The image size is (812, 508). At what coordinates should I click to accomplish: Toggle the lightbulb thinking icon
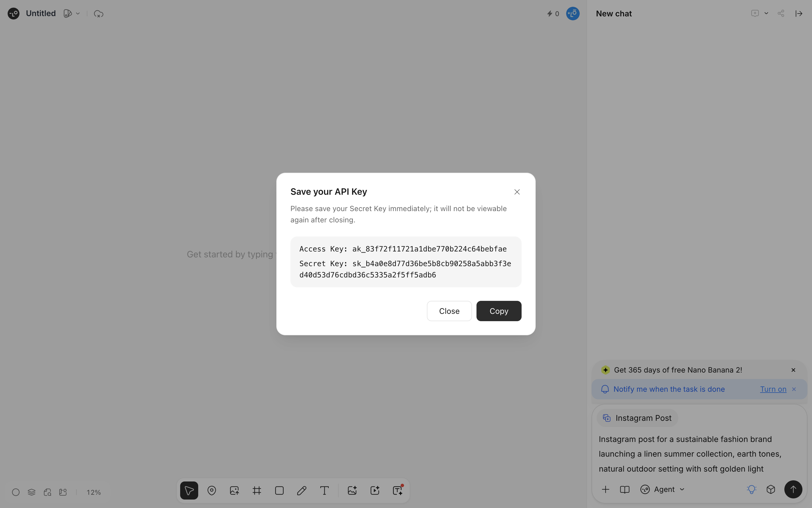pos(751,490)
